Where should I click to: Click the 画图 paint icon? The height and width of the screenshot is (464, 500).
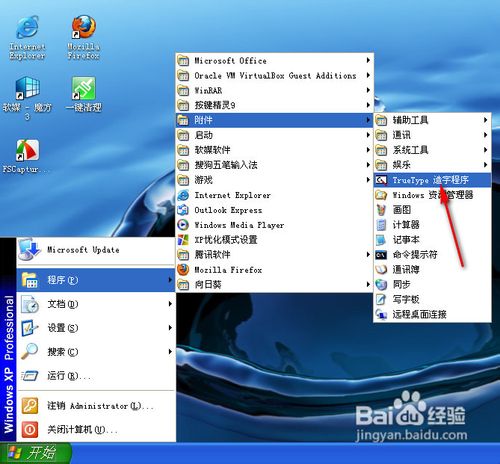point(381,210)
